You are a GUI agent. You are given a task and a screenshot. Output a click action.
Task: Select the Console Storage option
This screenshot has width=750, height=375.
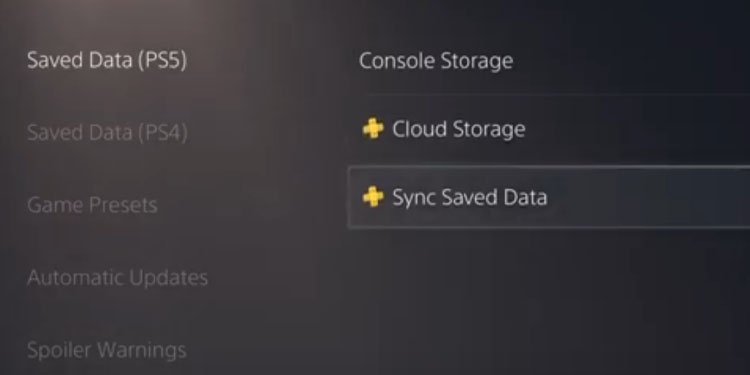tap(436, 61)
